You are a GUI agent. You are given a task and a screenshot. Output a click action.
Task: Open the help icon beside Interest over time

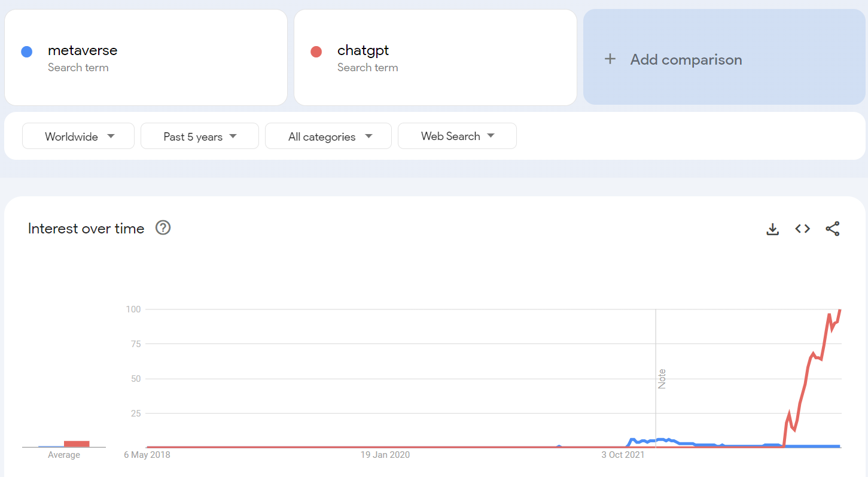(x=163, y=228)
